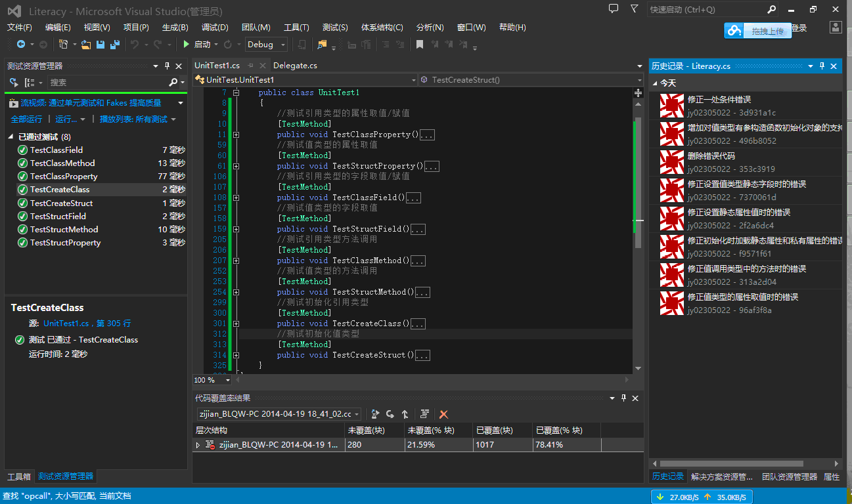The image size is (852, 504).
Task: Select the 修正一处条件错误 commit entry
Action: tap(746, 106)
